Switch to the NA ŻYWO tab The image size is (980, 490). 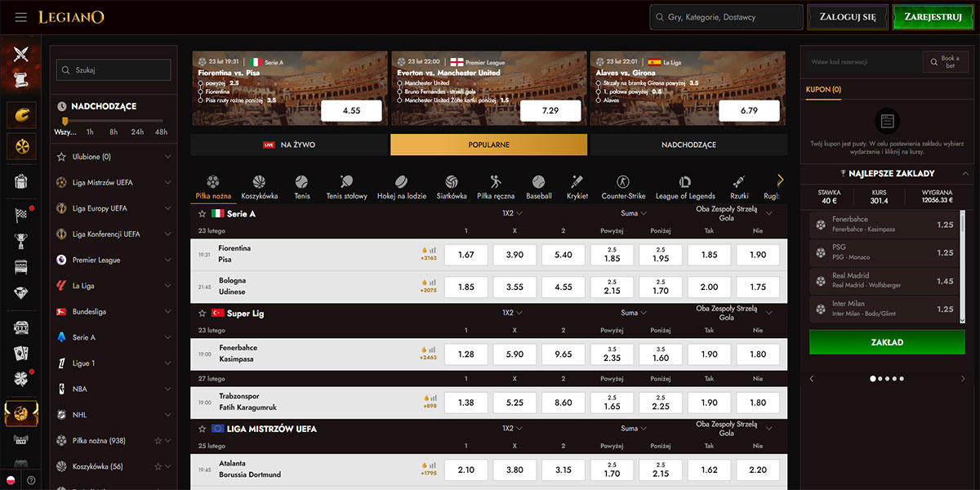point(289,145)
